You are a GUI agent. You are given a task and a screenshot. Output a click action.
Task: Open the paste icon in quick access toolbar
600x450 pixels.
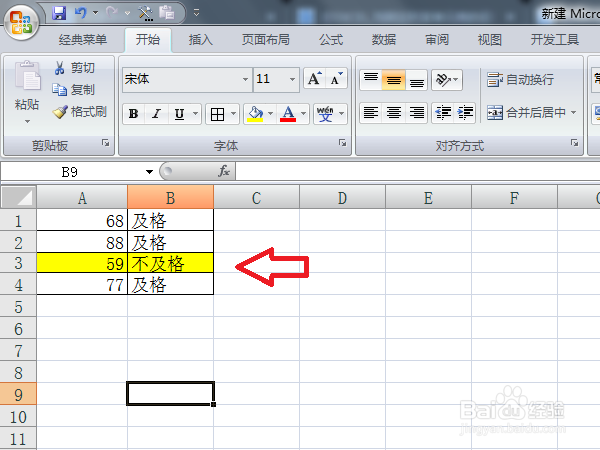tap(166, 13)
